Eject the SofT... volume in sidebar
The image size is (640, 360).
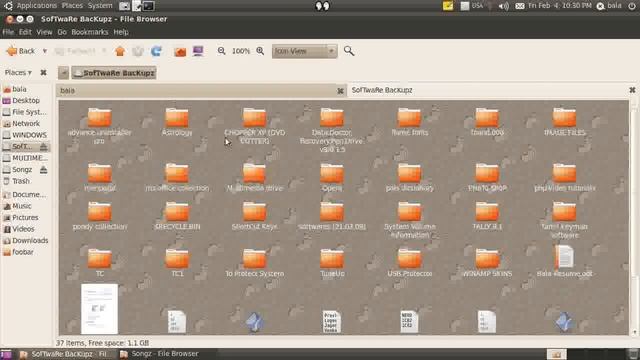coord(43,146)
